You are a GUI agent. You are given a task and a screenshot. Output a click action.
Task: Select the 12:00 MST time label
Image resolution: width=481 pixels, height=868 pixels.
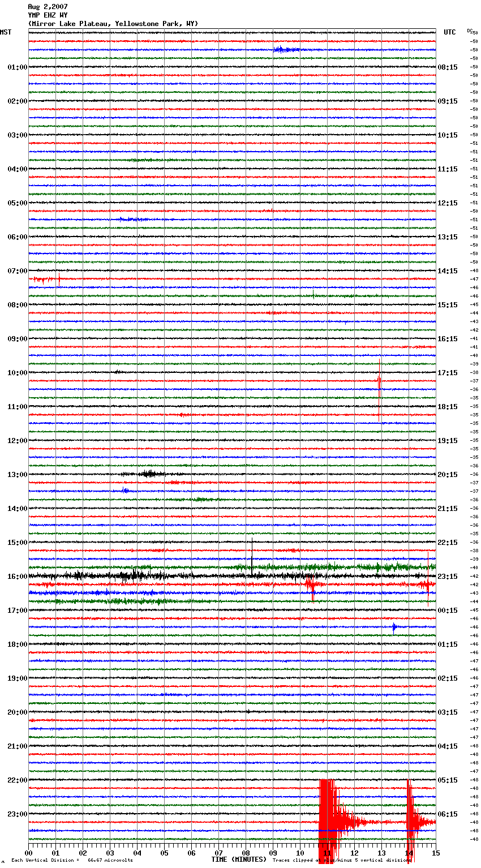(18, 441)
